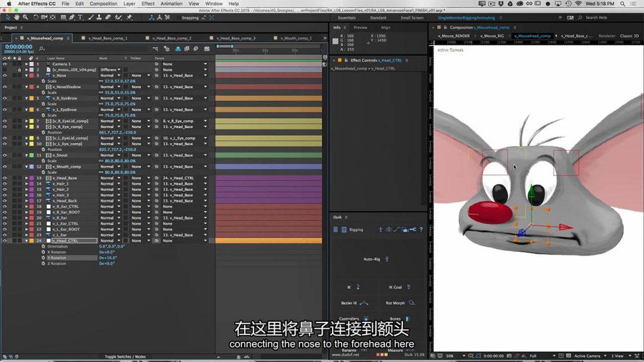Select the Unified Camera tool

click(45, 17)
